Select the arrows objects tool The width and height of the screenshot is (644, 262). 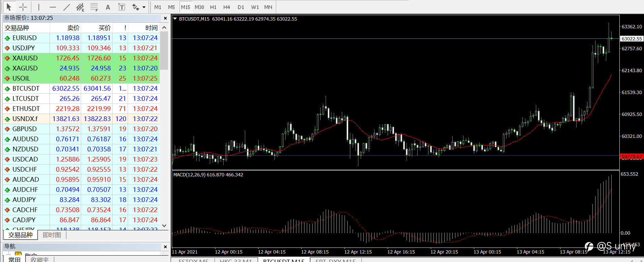[x=135, y=7]
